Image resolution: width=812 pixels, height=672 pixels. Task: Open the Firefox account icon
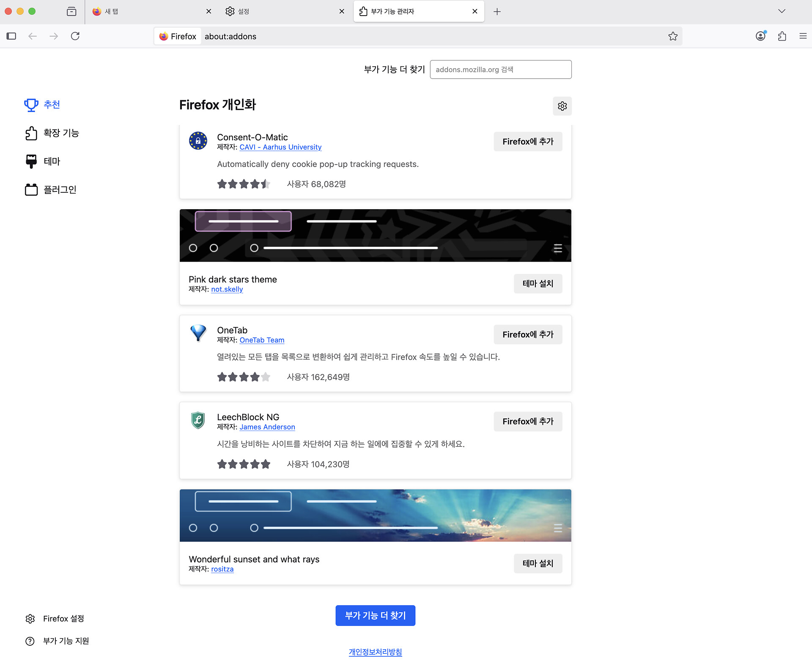(760, 36)
